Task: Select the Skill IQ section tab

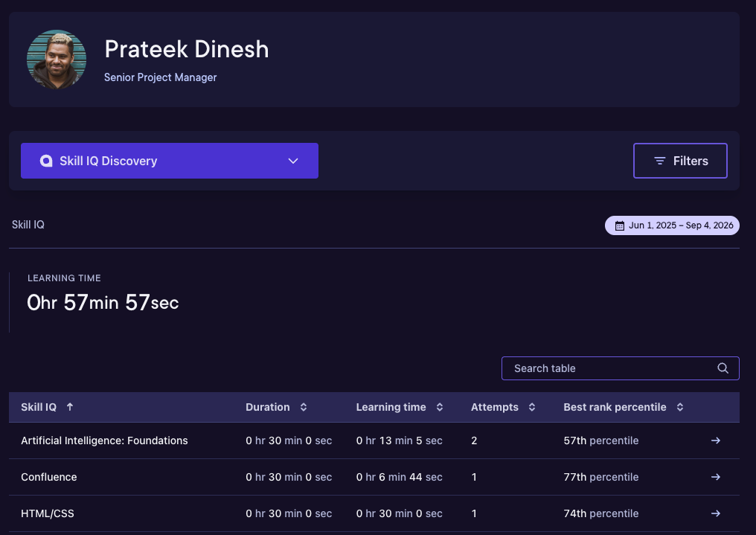Action: click(28, 225)
